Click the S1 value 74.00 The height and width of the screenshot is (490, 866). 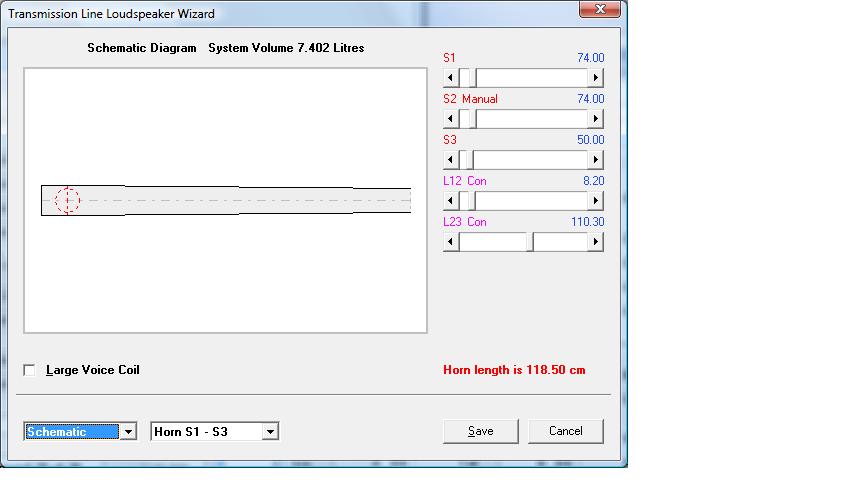(x=591, y=58)
